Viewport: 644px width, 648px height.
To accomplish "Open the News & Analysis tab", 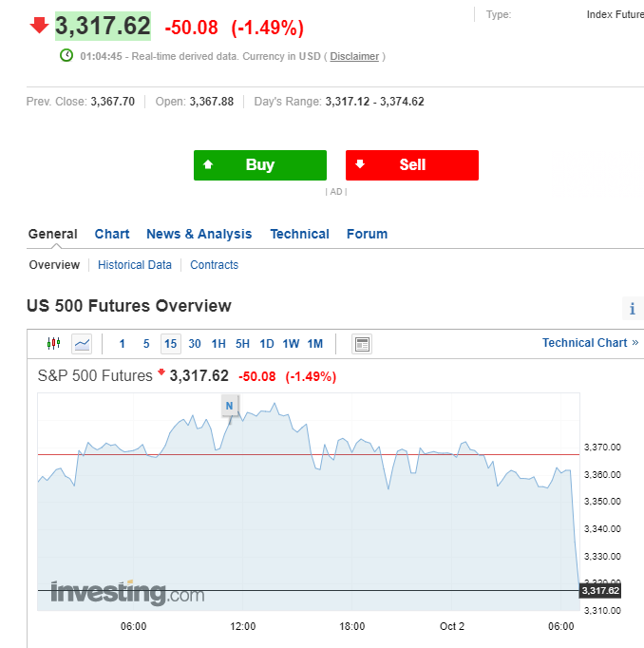I will click(199, 234).
